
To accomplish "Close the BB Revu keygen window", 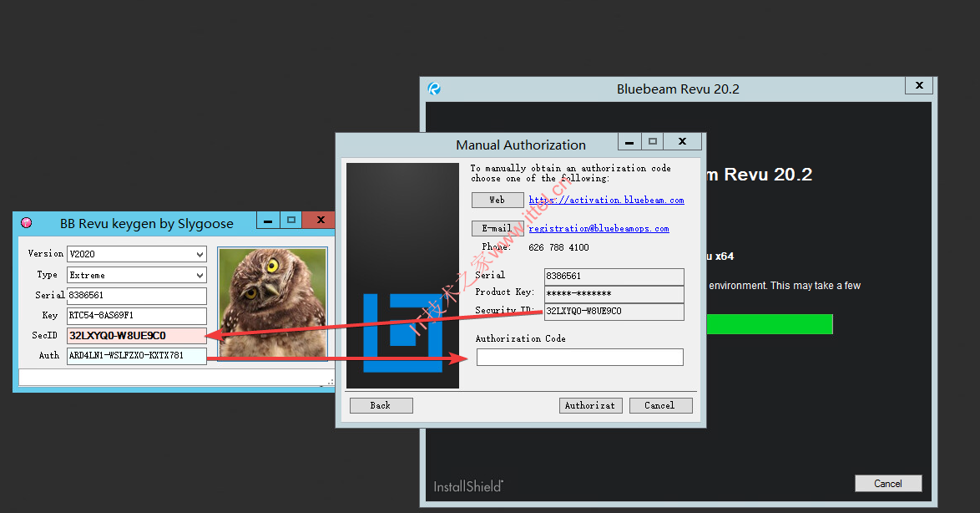I will pyautogui.click(x=320, y=221).
